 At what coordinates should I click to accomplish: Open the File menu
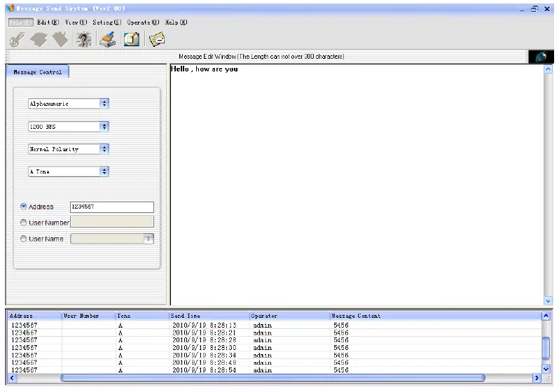(x=21, y=22)
